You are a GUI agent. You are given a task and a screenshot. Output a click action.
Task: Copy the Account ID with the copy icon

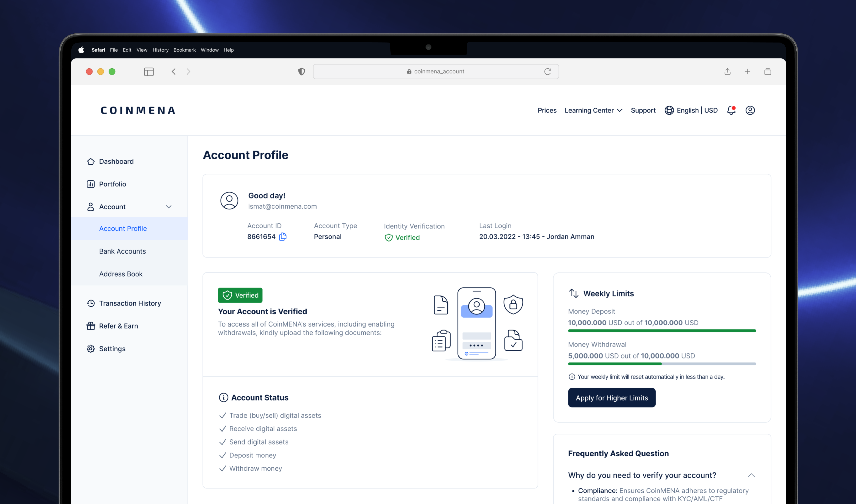[283, 236]
